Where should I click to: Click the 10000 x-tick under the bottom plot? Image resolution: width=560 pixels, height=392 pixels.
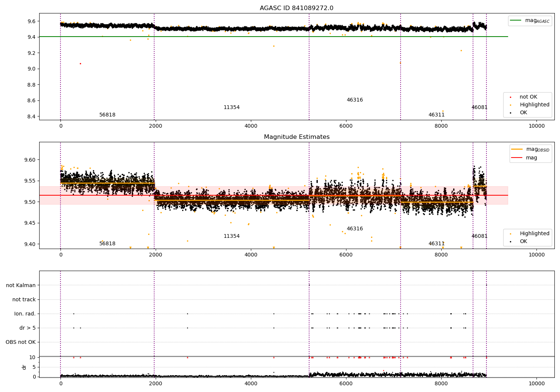pos(536,383)
